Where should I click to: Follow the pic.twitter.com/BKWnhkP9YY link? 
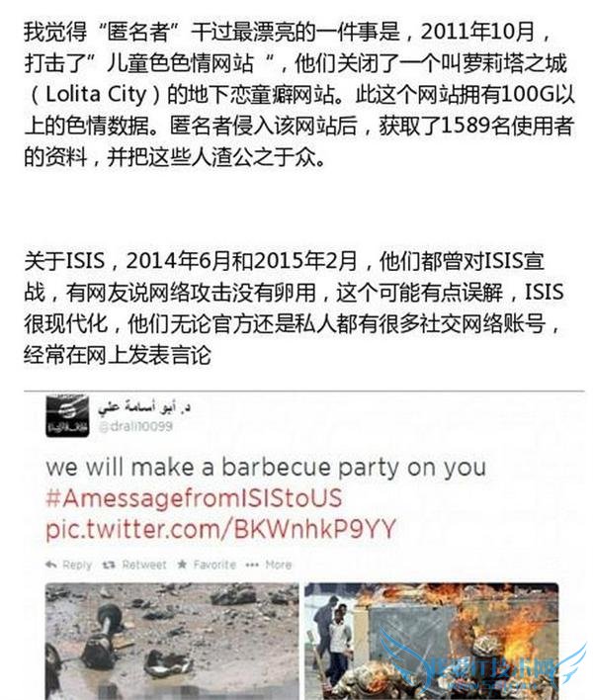[x=220, y=529]
